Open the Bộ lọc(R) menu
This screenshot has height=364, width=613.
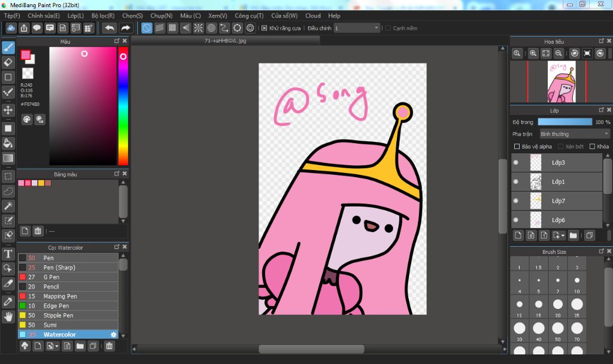(x=103, y=16)
